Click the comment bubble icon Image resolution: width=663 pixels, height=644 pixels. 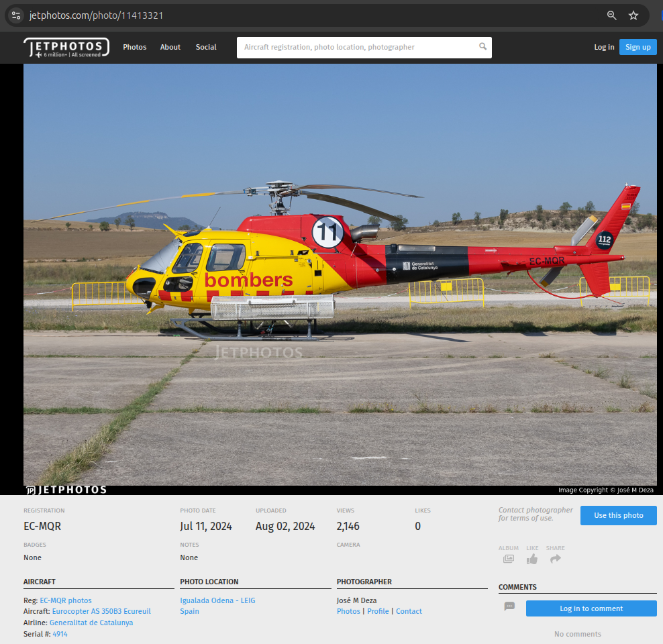tap(509, 606)
